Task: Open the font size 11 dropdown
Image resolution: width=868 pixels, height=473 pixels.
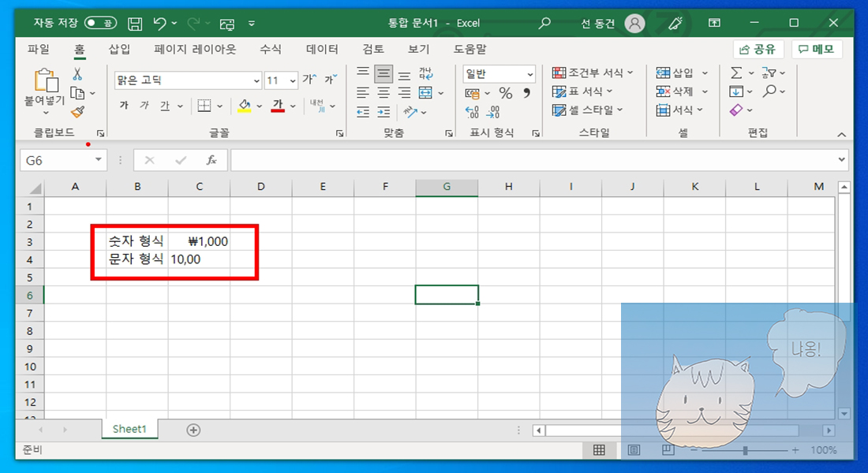Action: pyautogui.click(x=293, y=80)
